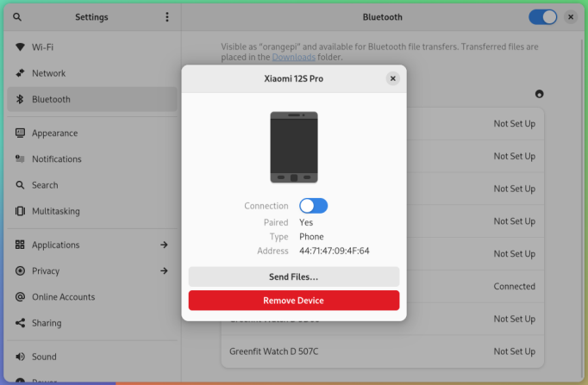The height and width of the screenshot is (385, 588).
Task: Click the phone device image in the dialog
Action: (294, 147)
